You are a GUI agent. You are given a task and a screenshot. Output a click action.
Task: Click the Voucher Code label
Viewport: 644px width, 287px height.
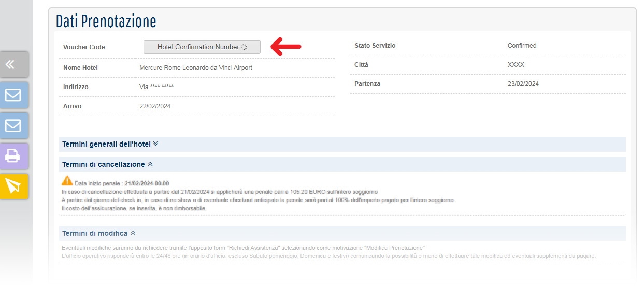coord(84,47)
